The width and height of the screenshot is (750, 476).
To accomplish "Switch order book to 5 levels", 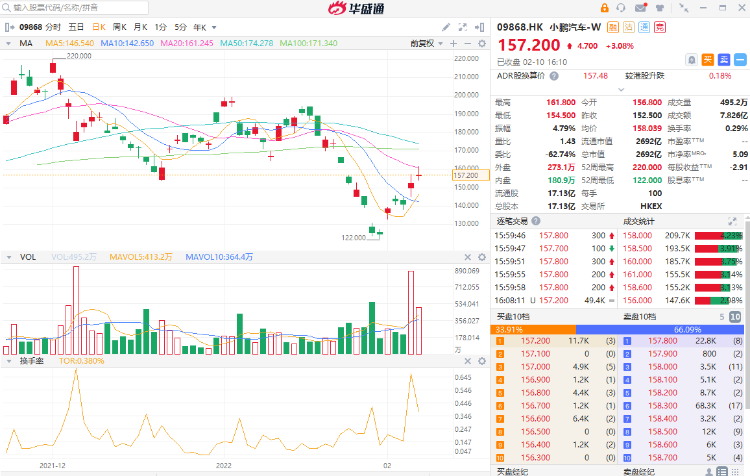I will (x=722, y=317).
